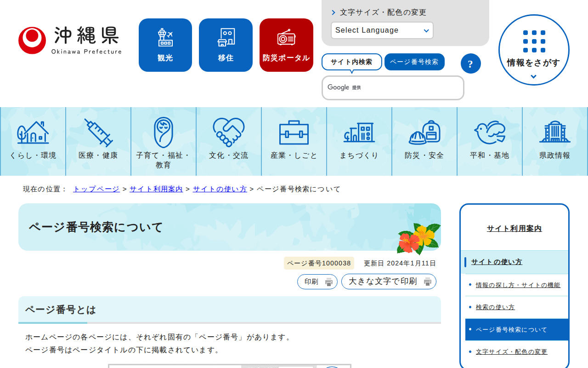The width and height of the screenshot is (588, 368).
Task: Click the printer icon on 印刷 button
Action: [x=329, y=282]
